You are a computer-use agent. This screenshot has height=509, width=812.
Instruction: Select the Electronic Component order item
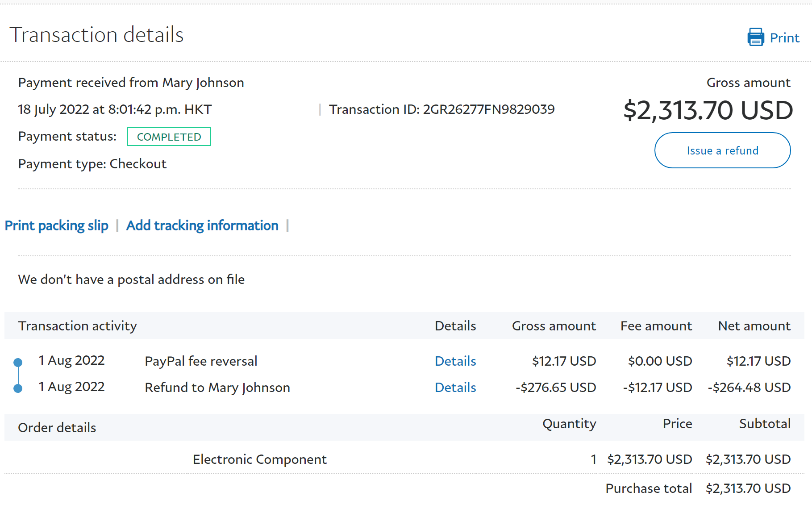click(259, 459)
